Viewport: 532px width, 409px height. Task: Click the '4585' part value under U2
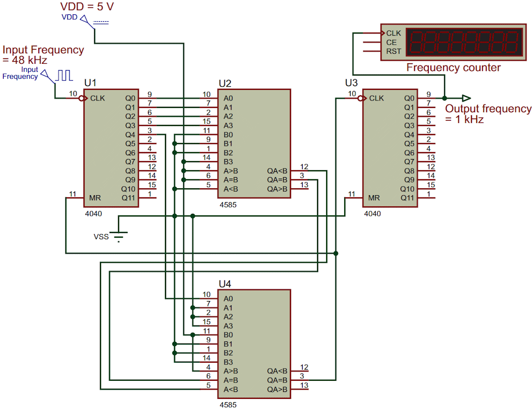click(228, 205)
